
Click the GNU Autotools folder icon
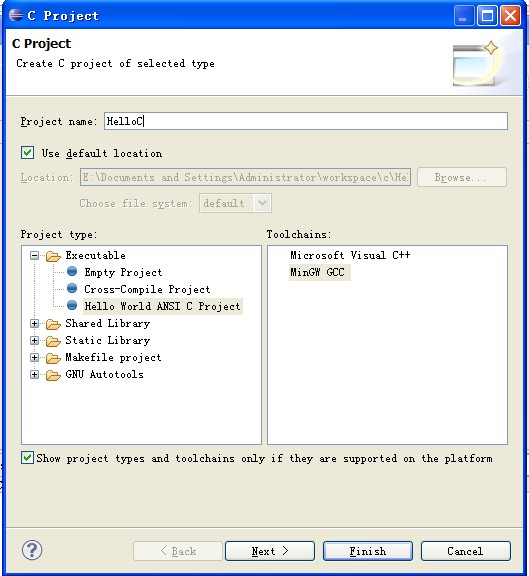pos(53,375)
